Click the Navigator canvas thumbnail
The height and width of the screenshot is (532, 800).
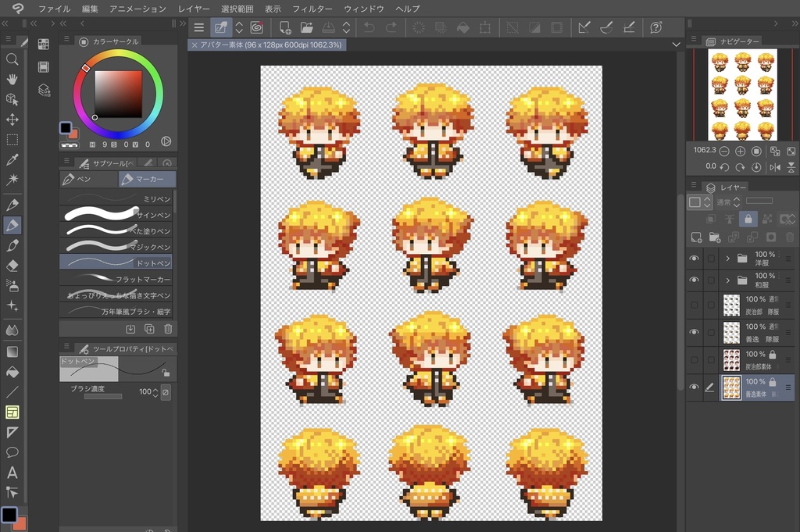pyautogui.click(x=742, y=95)
